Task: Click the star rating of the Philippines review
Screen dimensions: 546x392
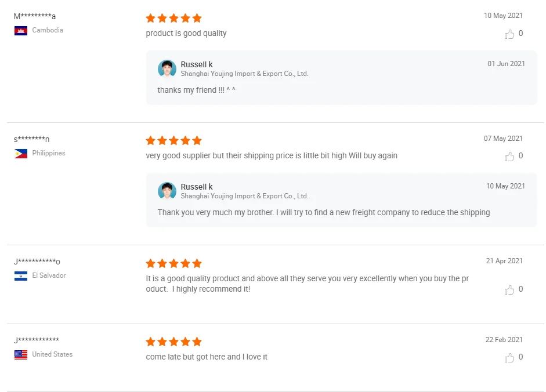Action: coord(173,140)
